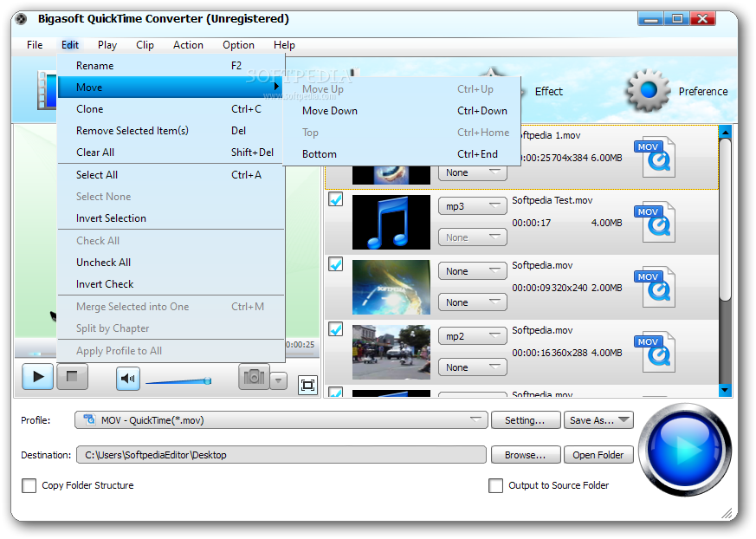Click Select All menu entry

[x=171, y=175]
